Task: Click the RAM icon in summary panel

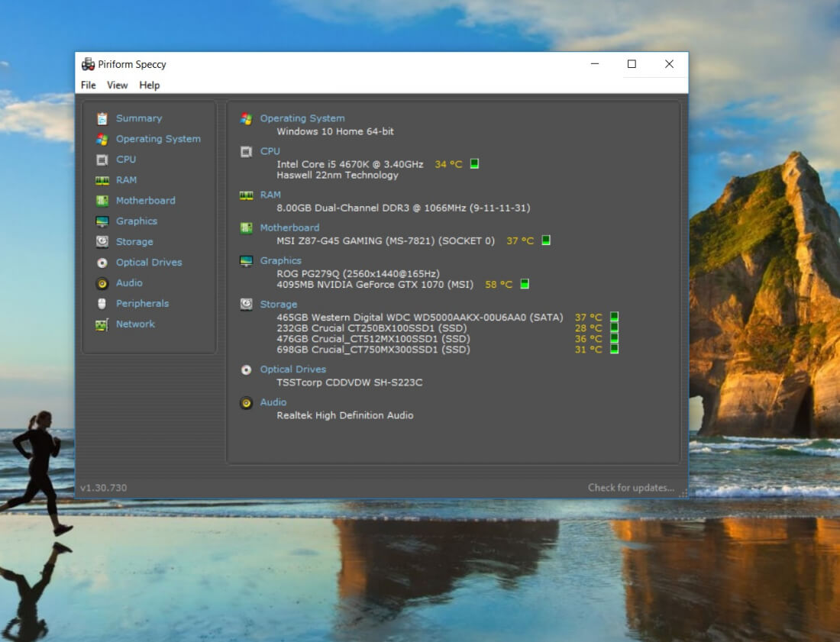Action: 247,195
